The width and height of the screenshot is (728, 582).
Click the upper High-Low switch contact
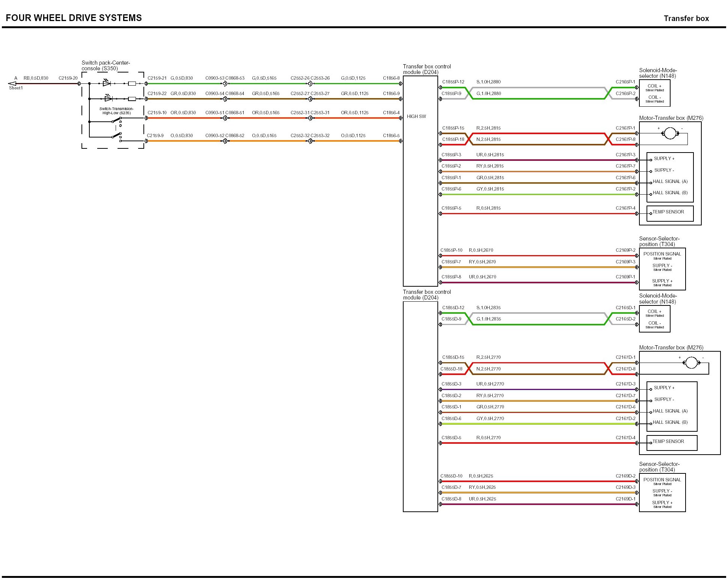coord(116,120)
